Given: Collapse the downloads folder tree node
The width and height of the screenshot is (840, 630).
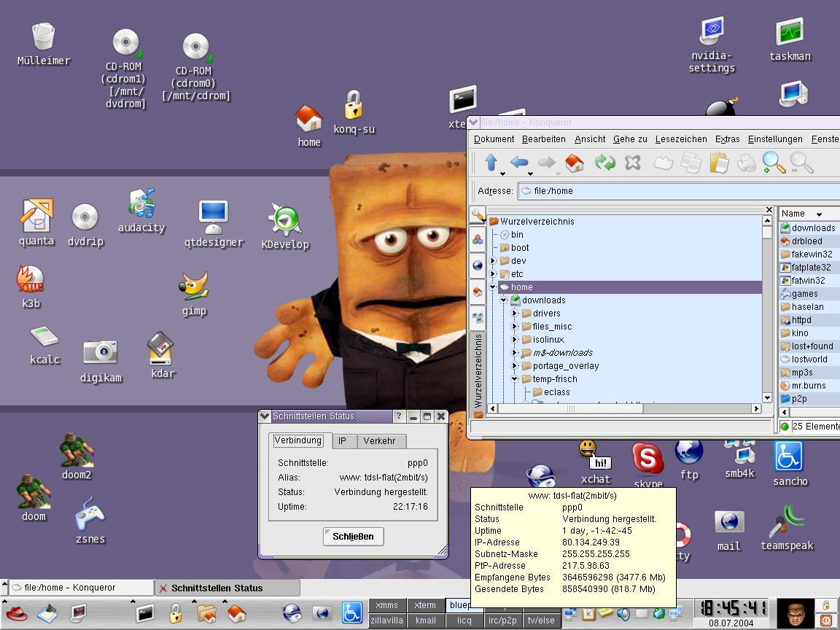Looking at the screenshot, I should click(x=504, y=300).
